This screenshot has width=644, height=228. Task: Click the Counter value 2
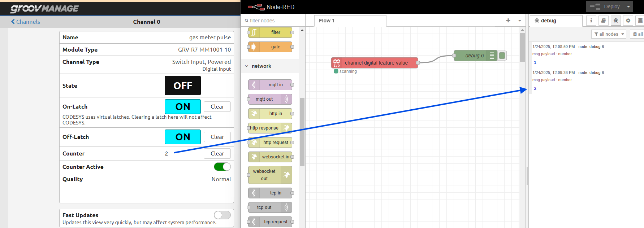pos(167,153)
